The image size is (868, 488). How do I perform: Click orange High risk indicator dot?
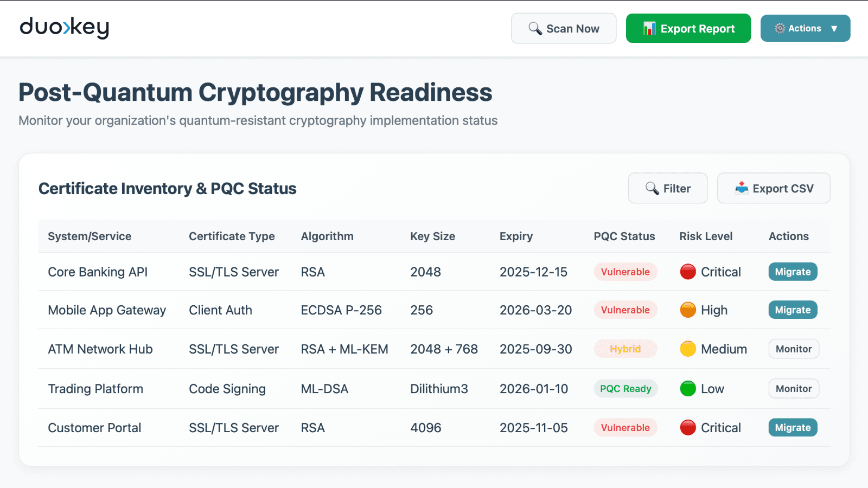tap(688, 310)
